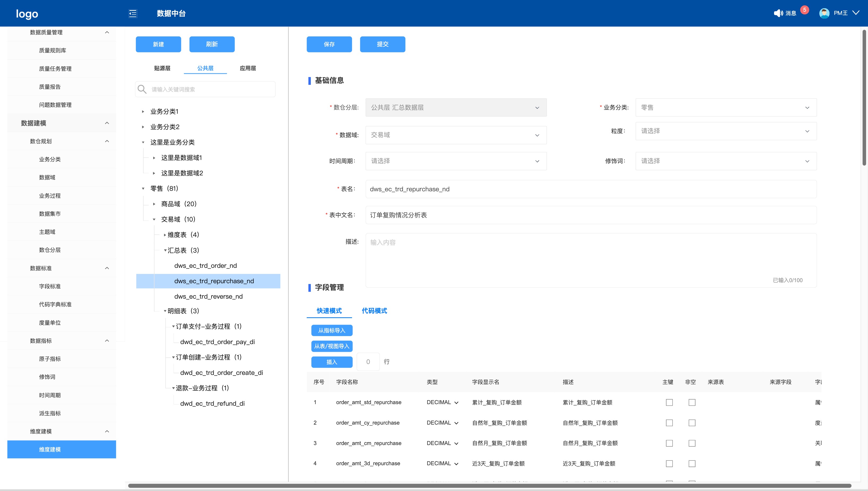The image size is (868, 491).
Task: Switch to the 公共层 tab
Action: coord(205,68)
